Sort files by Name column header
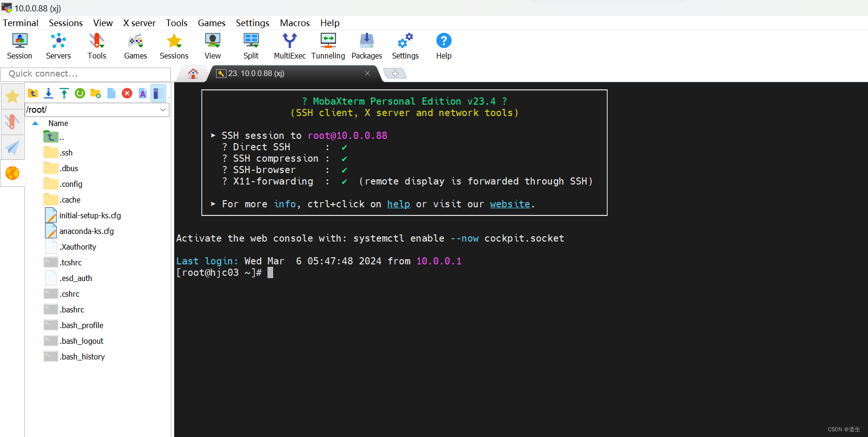 [58, 123]
